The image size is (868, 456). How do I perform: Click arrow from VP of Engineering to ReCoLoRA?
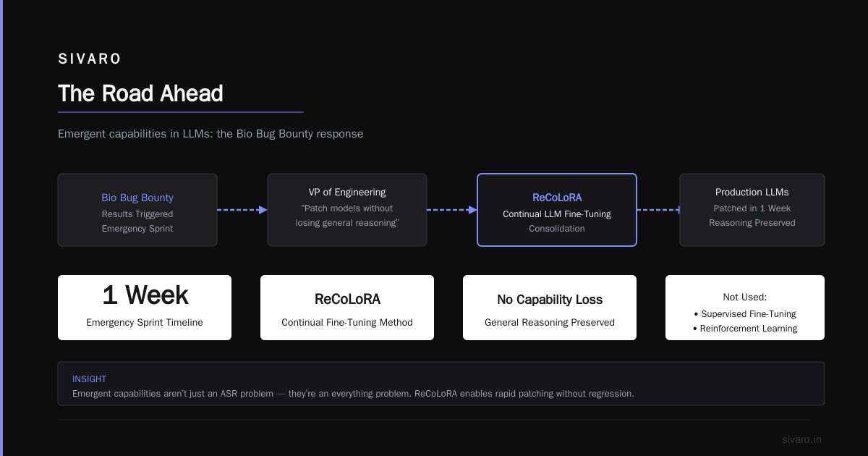click(452, 210)
